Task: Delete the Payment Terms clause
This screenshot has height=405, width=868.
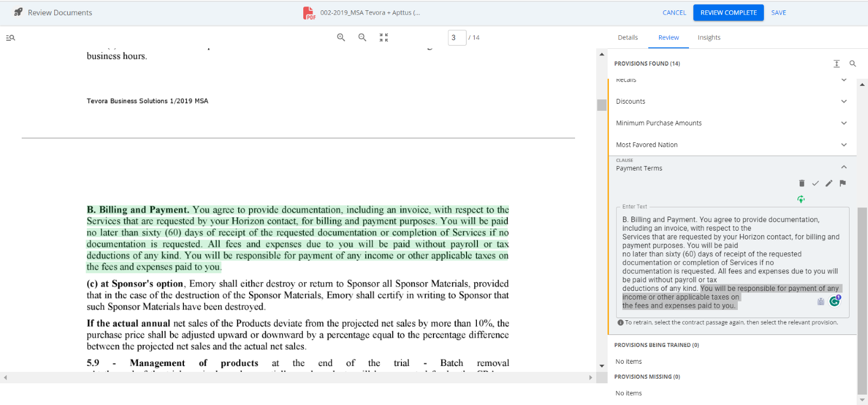Action: 802,183
